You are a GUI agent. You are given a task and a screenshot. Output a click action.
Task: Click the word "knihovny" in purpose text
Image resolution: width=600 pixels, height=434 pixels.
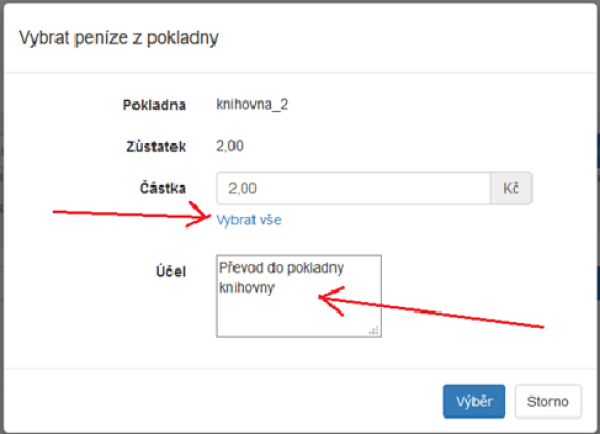(x=247, y=288)
